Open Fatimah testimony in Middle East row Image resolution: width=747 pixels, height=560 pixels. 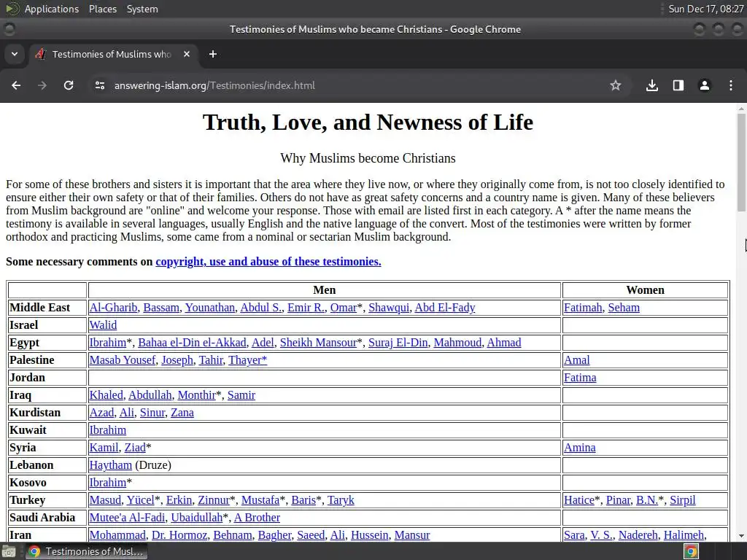coord(583,308)
